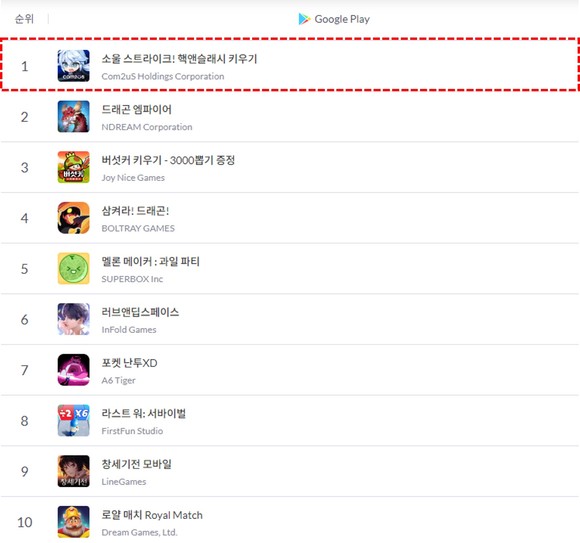The image size is (580, 543).
Task: Open the BOLTRAY GAMES developer name
Action: [138, 229]
